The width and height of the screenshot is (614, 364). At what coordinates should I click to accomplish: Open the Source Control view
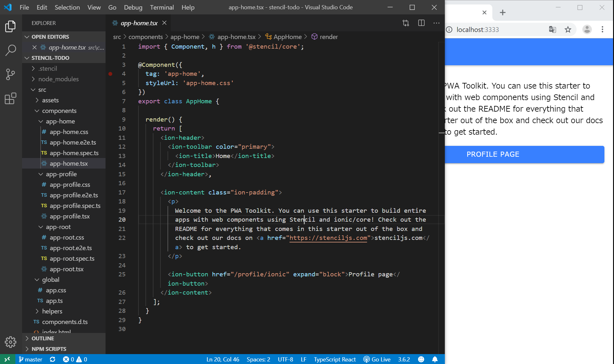[x=11, y=74]
